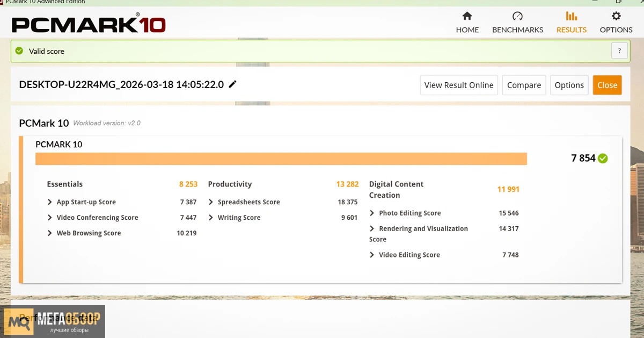Click the question mark help button
This screenshot has width=644, height=338.
pos(619,51)
